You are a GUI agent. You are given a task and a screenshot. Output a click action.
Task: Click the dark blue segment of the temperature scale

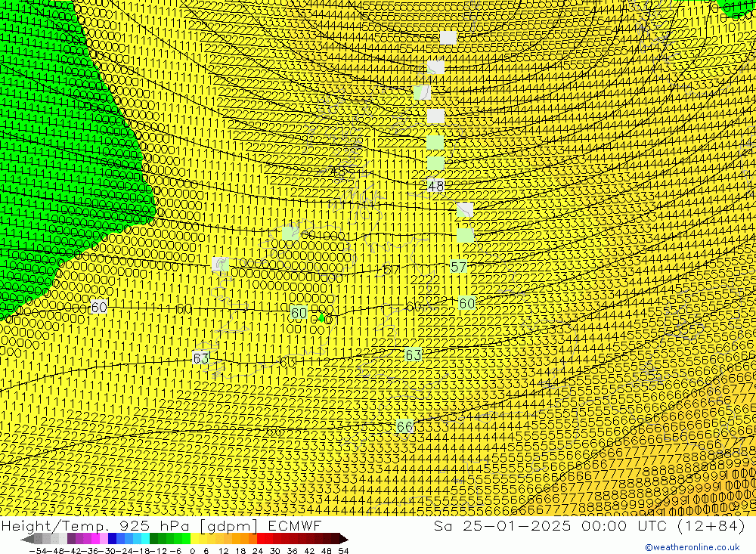pyautogui.click(x=112, y=539)
